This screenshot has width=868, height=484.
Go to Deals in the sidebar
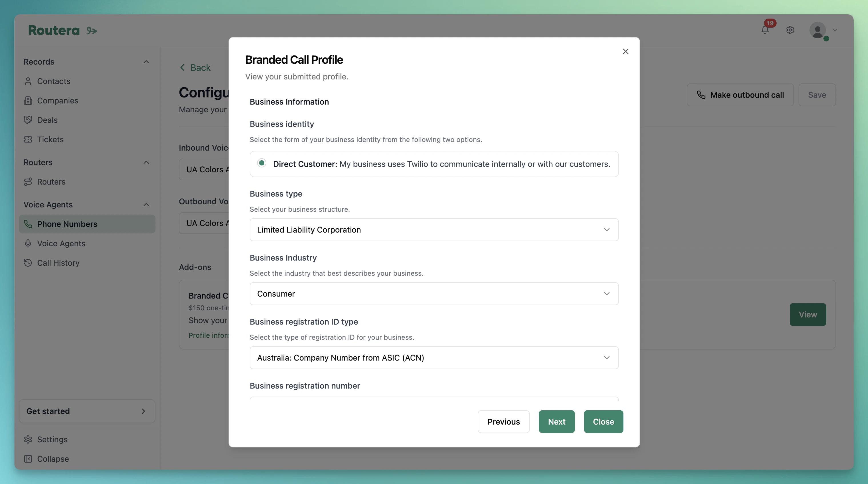(87, 120)
